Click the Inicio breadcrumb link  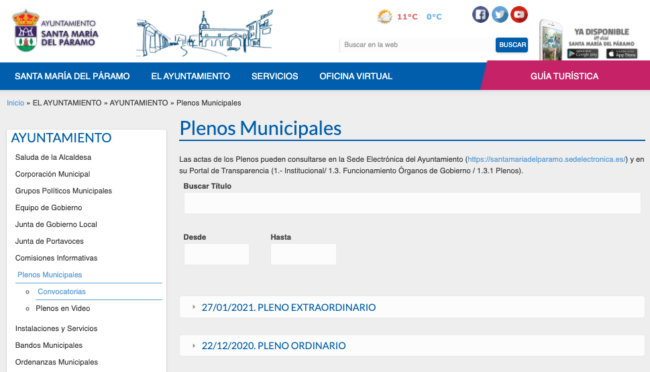[15, 103]
